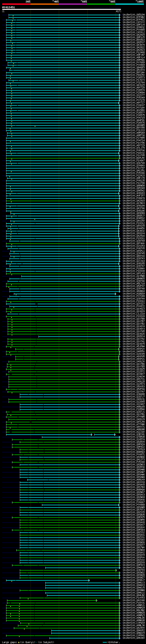Click the cyan =100char scale line in legend
146x644 pixels.
(105, 642)
